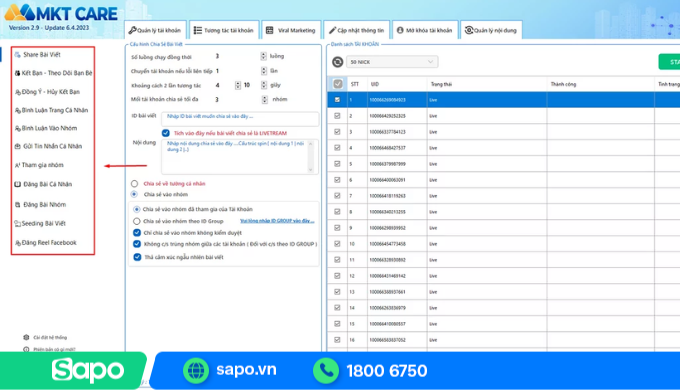Switch to Quản lý tài khoản tab

tap(155, 30)
